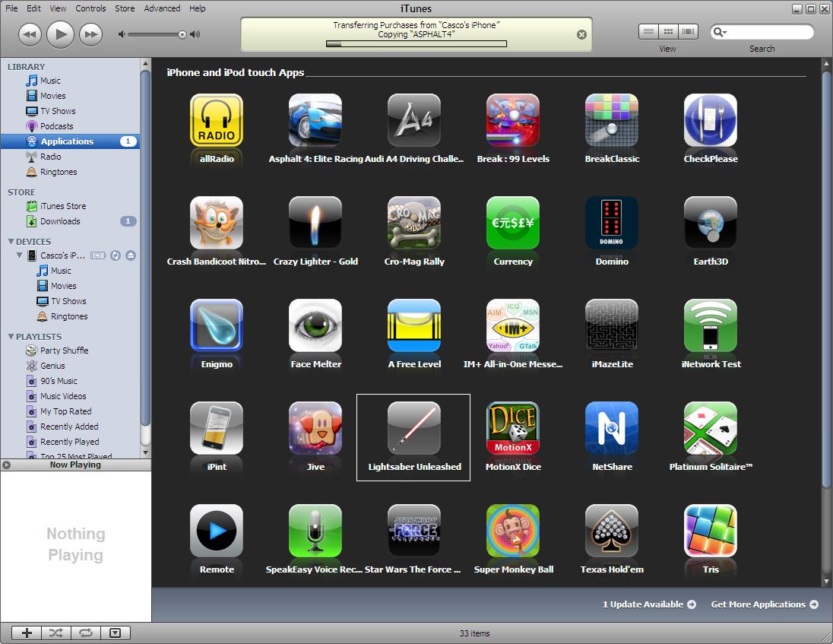Select Star Wars The Force Unleashed icon

click(414, 530)
